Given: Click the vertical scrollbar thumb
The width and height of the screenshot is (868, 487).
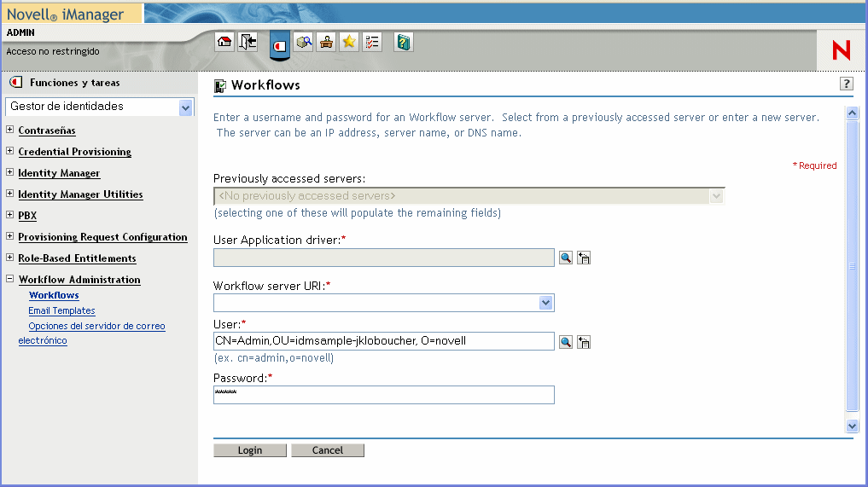Looking at the screenshot, I should (853, 266).
